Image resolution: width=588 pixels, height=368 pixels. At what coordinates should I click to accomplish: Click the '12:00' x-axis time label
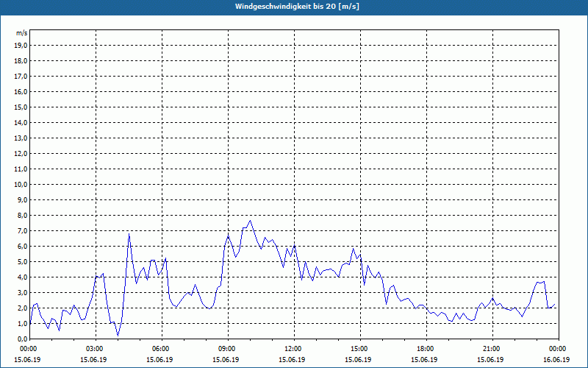295,349
